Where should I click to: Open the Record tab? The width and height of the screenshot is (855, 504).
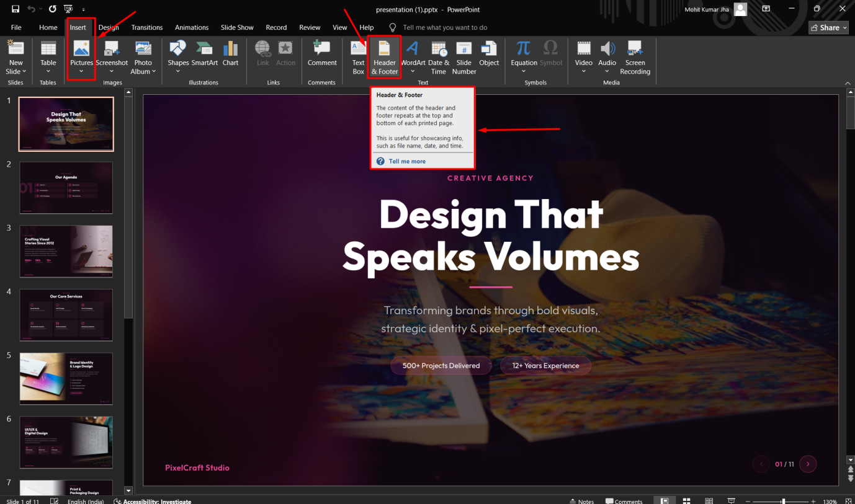point(276,27)
